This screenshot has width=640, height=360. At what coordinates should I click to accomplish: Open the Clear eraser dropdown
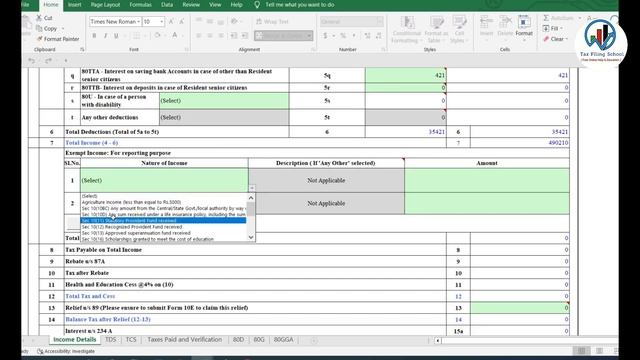[x=556, y=39]
